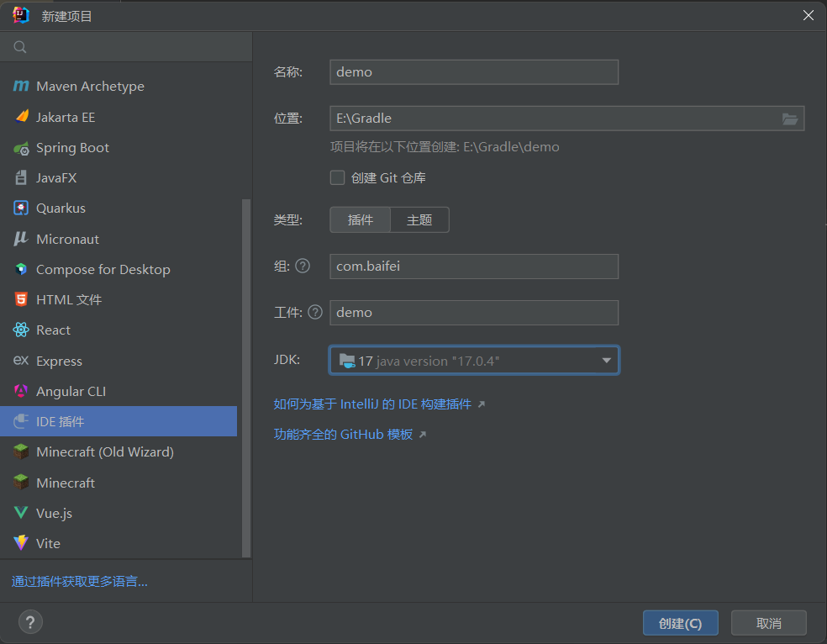Select Minecraft generator entry

tap(119, 483)
